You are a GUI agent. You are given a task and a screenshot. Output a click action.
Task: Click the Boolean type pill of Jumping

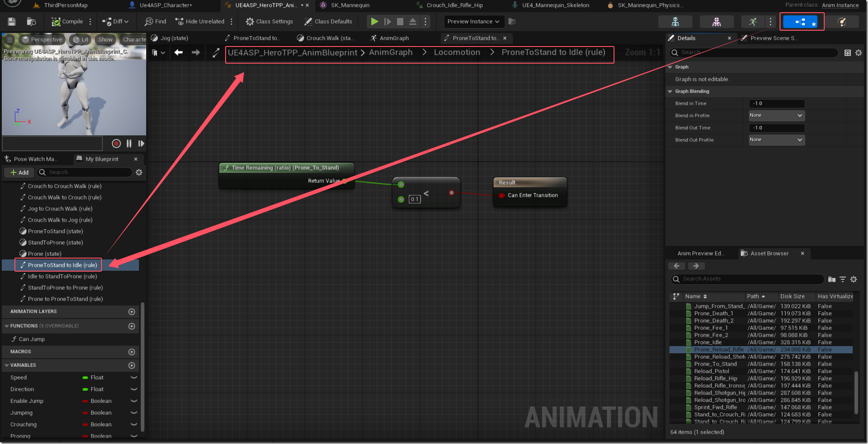click(97, 413)
